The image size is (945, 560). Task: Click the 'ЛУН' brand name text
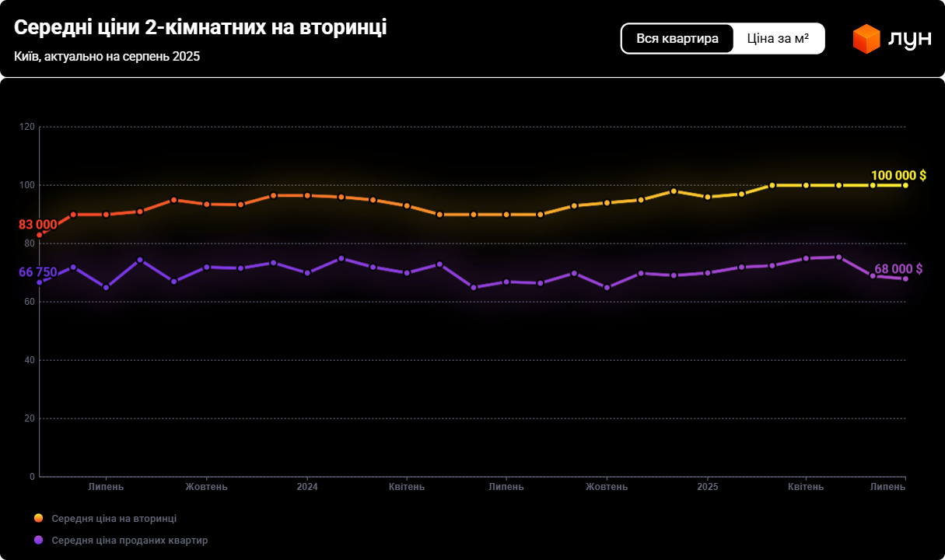tap(909, 40)
